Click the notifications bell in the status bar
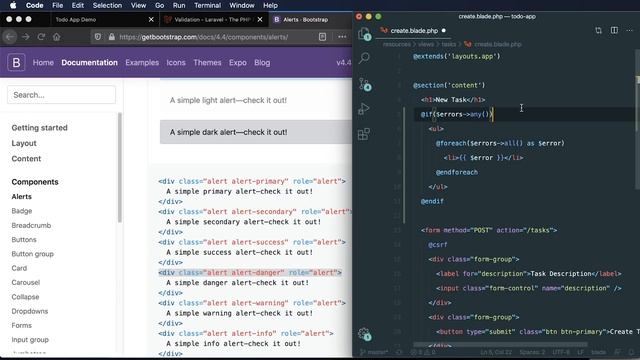Image resolution: width=640 pixels, height=360 pixels. (x=631, y=352)
